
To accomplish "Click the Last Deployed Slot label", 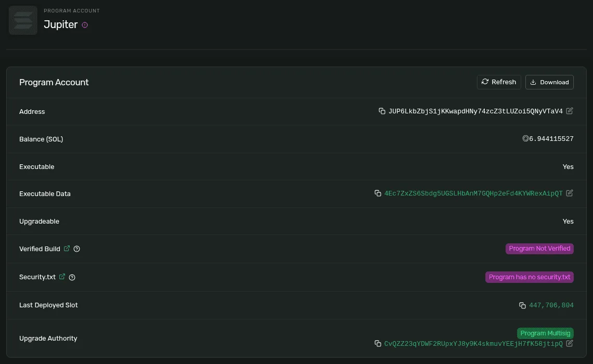I will pos(48,305).
